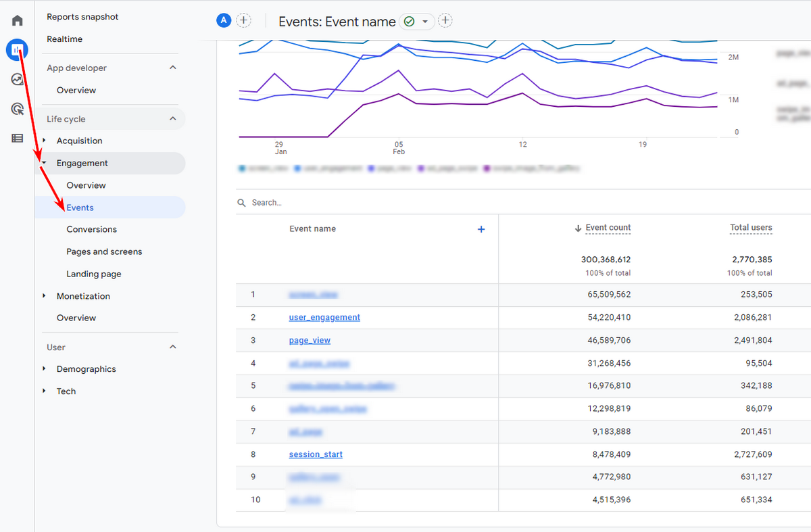Open Overview under Engagement

(86, 185)
